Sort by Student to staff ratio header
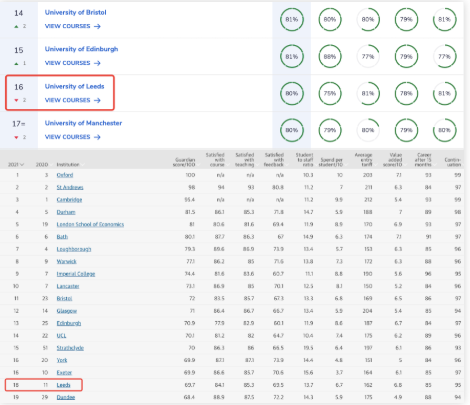Viewport: 470px width, 405px height. click(x=304, y=160)
